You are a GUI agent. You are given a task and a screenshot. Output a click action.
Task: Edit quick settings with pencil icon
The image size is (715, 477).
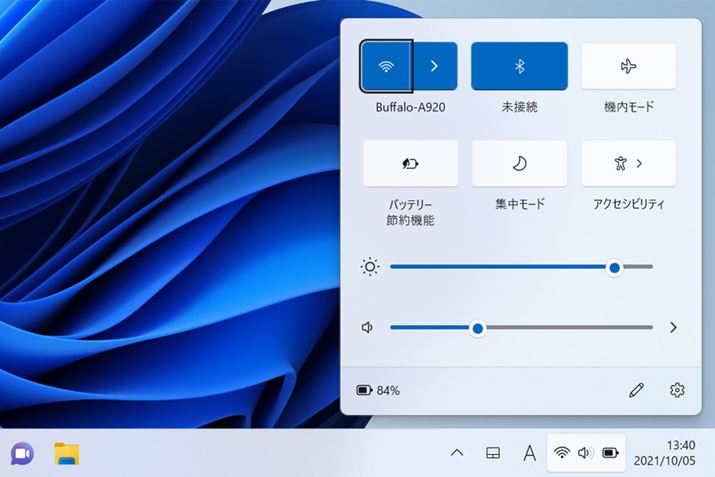point(636,390)
